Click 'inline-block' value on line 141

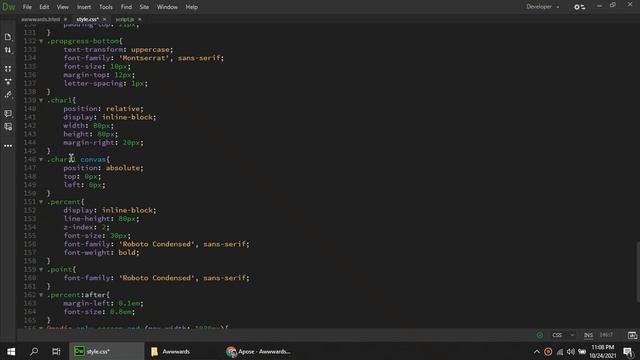pos(127,117)
